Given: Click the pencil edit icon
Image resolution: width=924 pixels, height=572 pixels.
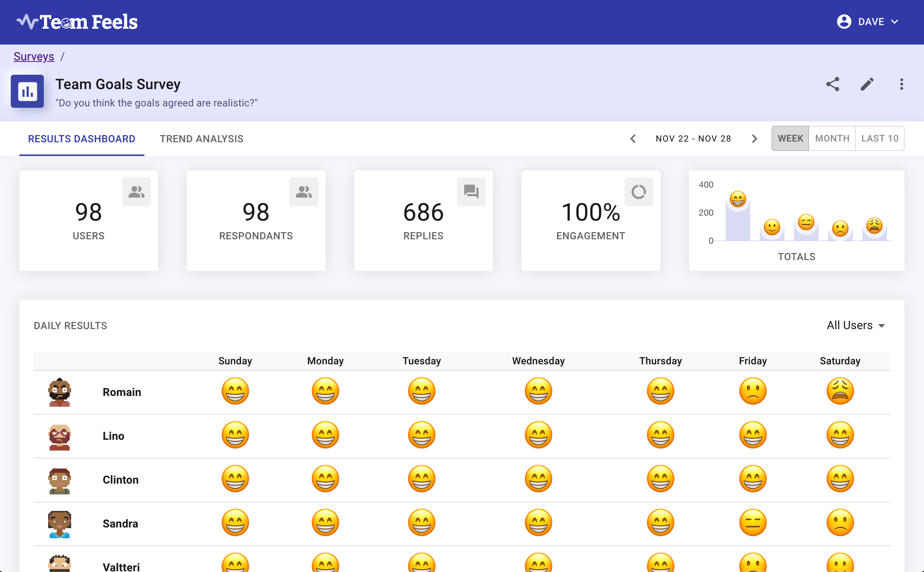Looking at the screenshot, I should point(867,84).
